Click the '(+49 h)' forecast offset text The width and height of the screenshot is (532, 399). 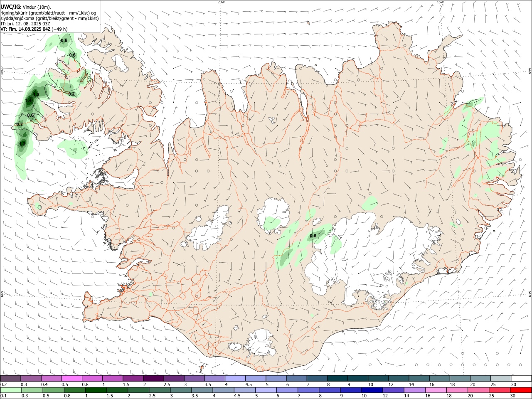click(60, 29)
